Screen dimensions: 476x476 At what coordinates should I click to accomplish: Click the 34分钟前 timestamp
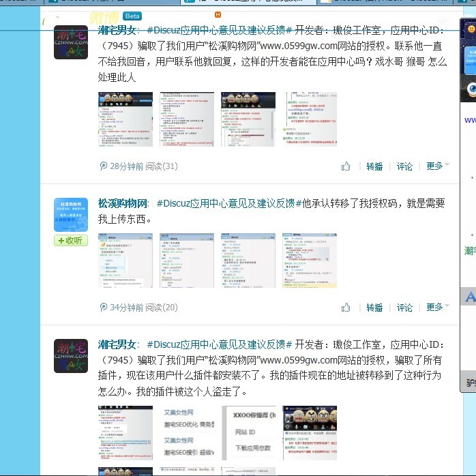(x=126, y=308)
